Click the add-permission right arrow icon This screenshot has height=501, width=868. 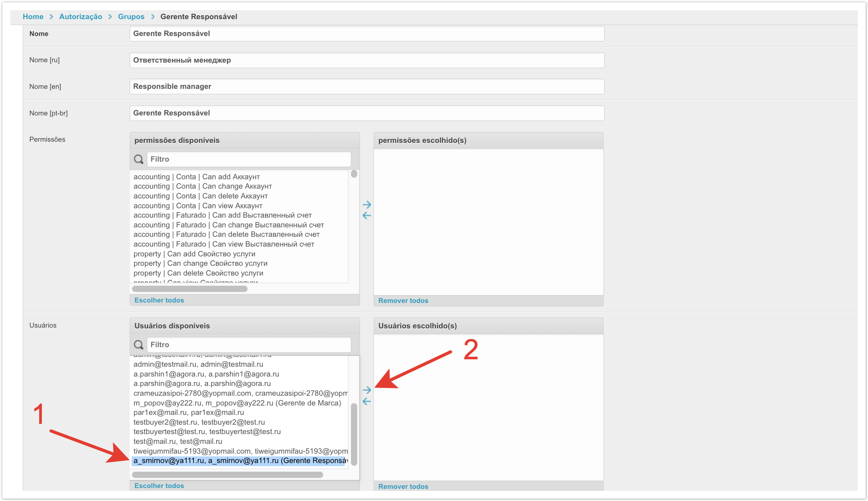367,205
